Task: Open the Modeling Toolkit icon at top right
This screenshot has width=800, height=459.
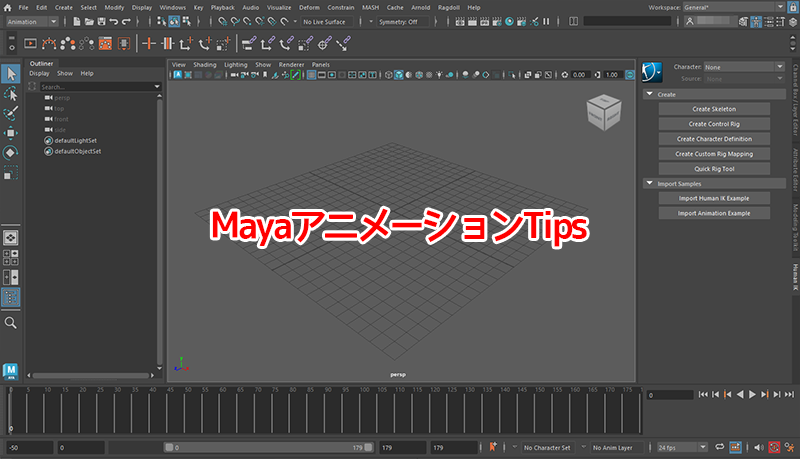Action: [743, 21]
